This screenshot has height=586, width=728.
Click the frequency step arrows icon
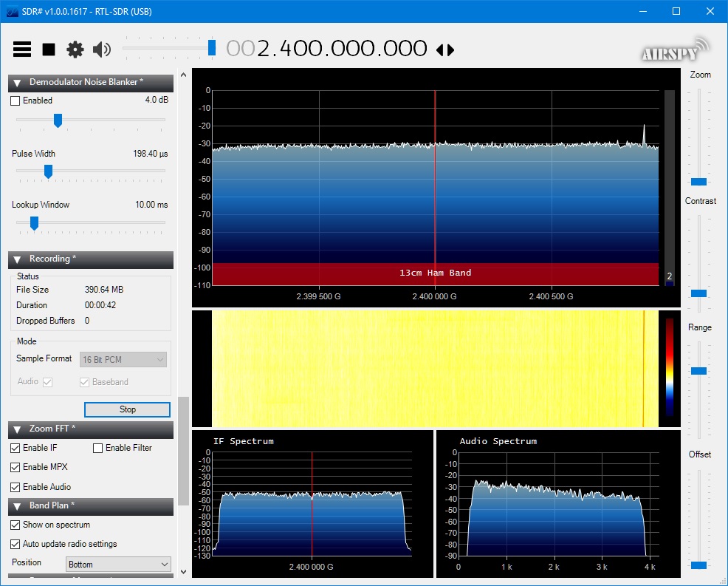(444, 50)
